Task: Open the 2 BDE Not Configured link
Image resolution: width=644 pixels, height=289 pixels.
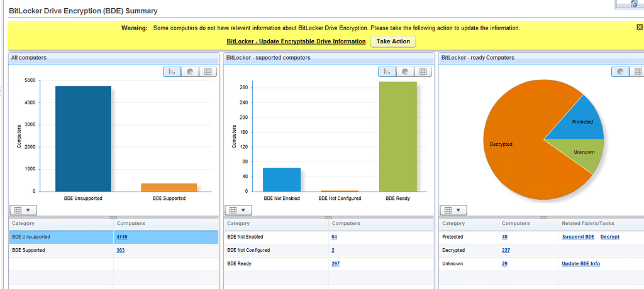Action: (333, 250)
